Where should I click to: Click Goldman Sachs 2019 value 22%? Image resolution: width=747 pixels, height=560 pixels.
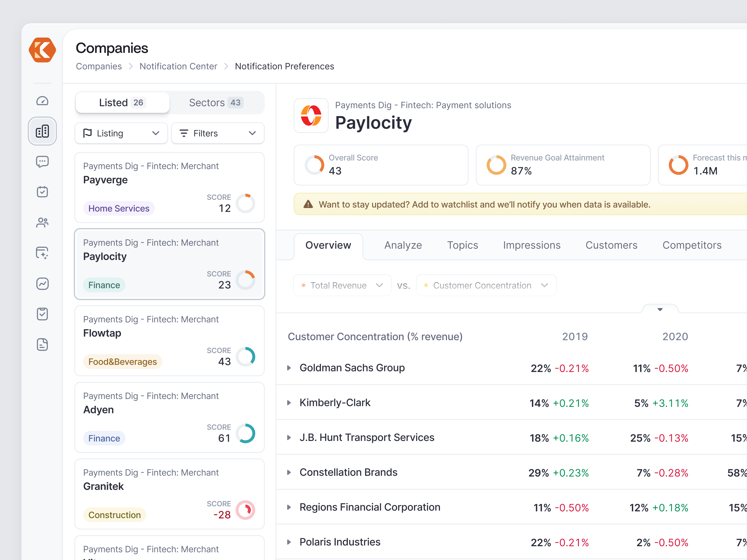pyautogui.click(x=541, y=368)
